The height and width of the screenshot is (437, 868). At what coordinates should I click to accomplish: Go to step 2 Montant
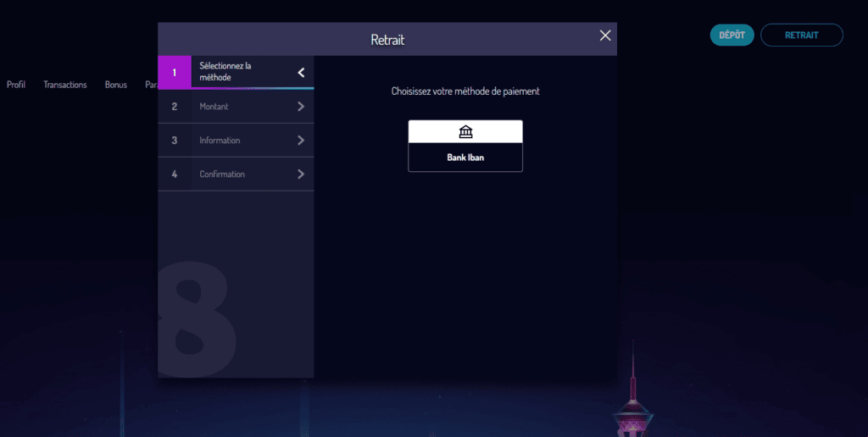pyautogui.click(x=236, y=106)
